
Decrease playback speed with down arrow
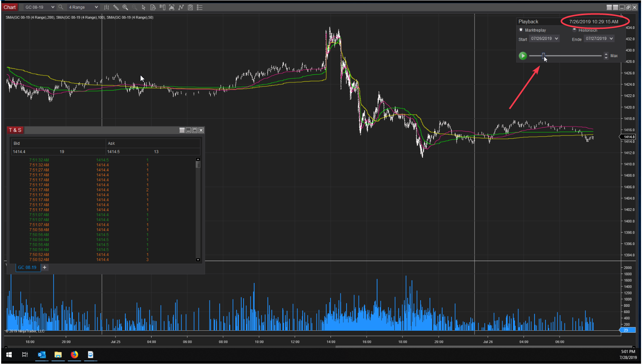coord(606,58)
